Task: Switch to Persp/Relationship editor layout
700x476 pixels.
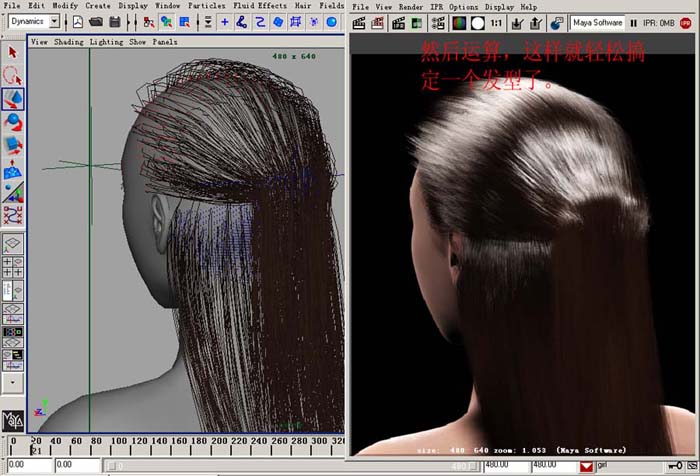Action: 12,360
